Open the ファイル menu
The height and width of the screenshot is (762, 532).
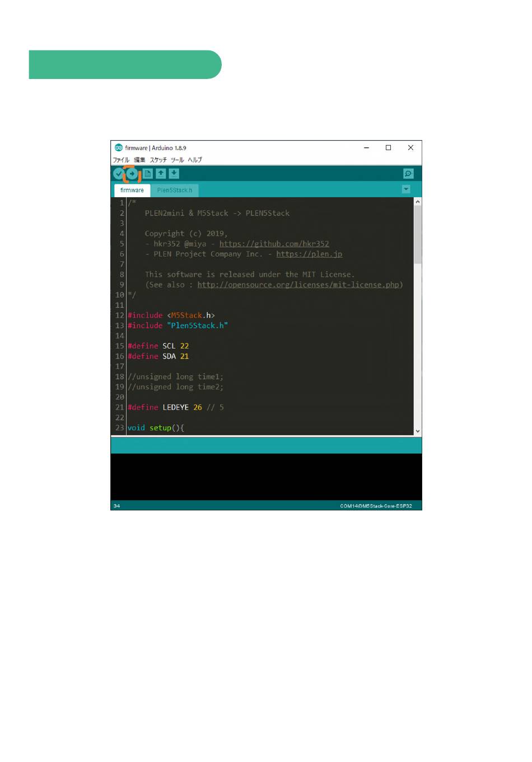pyautogui.click(x=121, y=160)
